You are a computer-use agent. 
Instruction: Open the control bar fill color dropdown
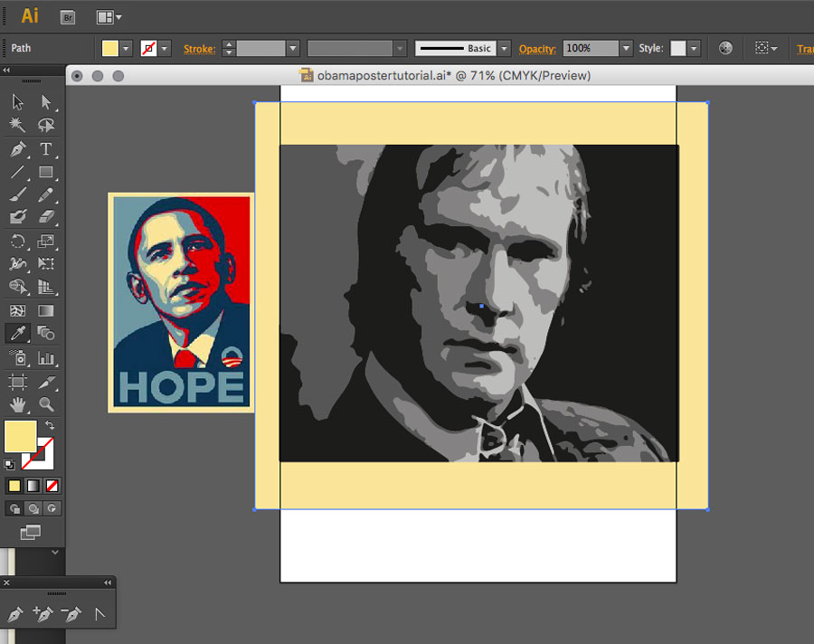click(x=126, y=49)
